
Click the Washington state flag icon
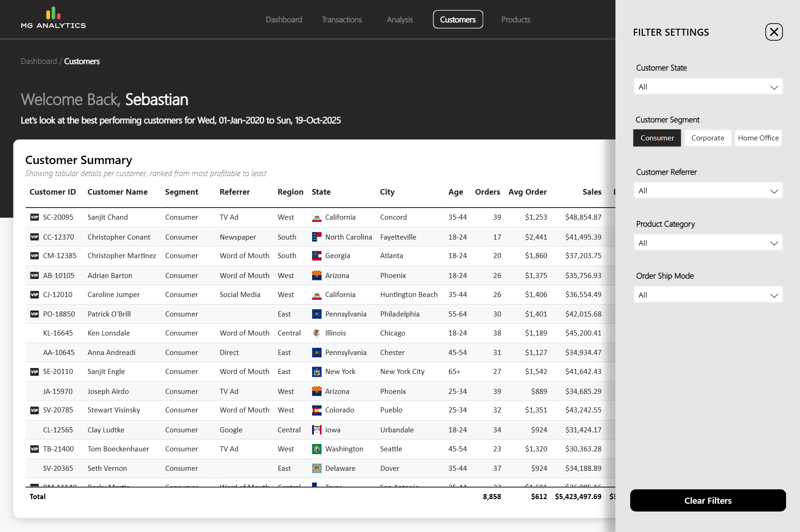point(317,449)
